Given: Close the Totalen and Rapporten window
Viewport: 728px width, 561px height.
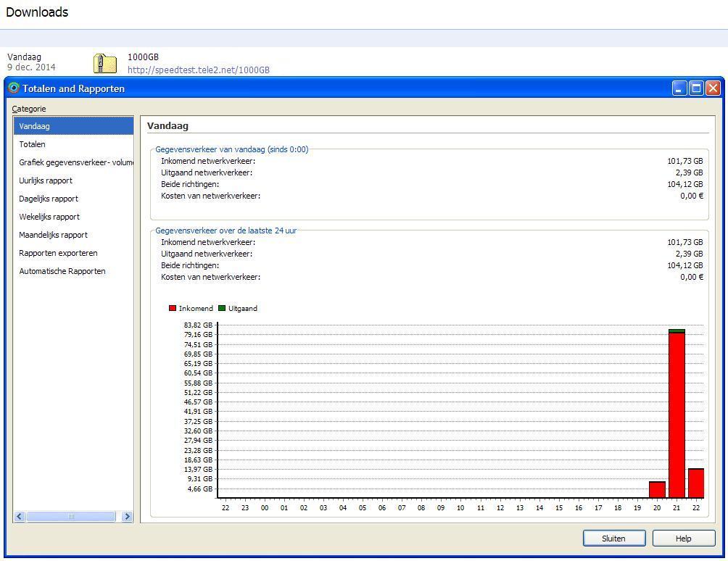Looking at the screenshot, I should point(713,88).
